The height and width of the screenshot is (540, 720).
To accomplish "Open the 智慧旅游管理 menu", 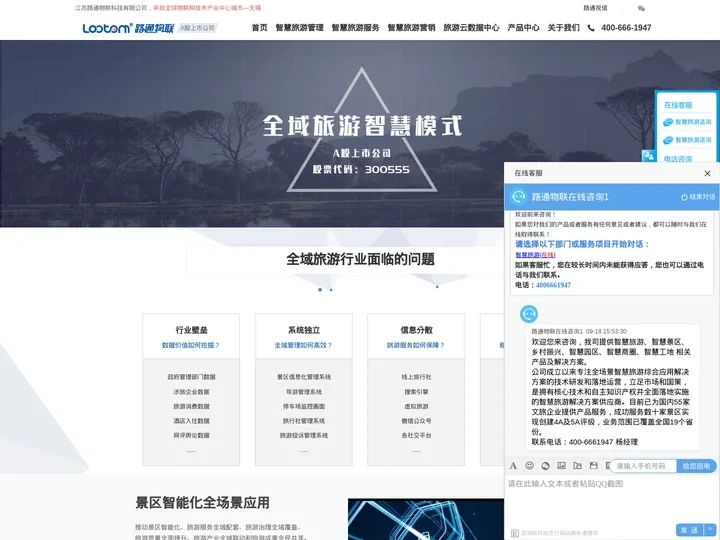I will [x=299, y=28].
